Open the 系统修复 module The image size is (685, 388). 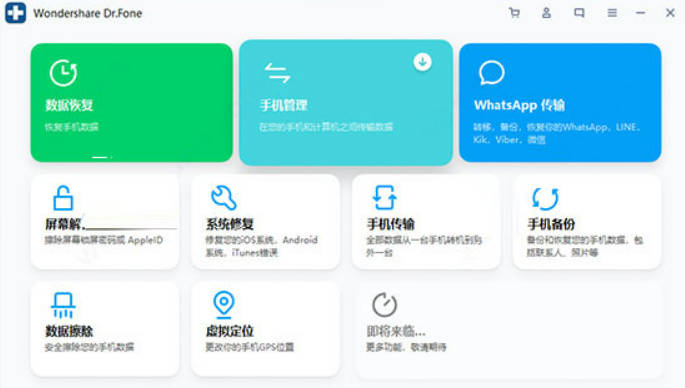coord(265,222)
